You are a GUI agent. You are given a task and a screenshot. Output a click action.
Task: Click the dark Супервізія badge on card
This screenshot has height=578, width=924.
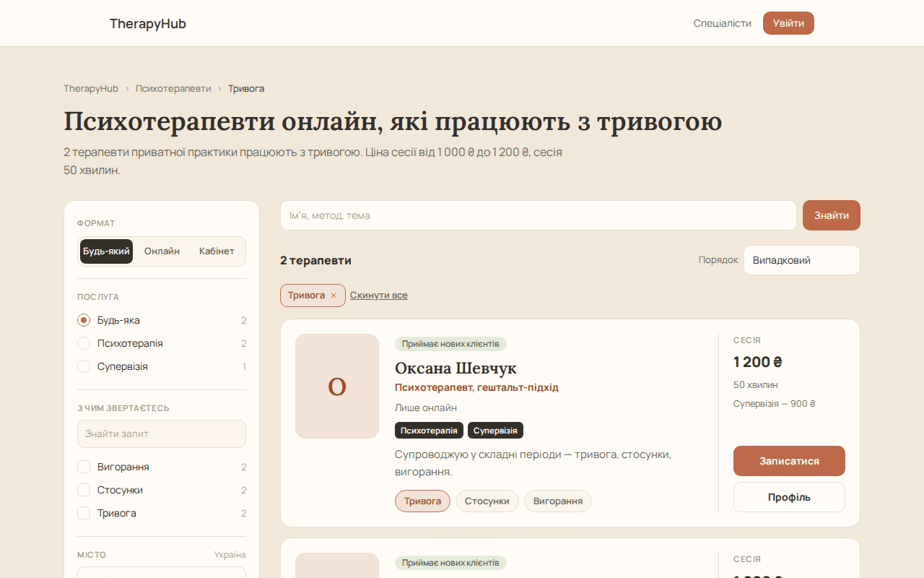pos(495,431)
